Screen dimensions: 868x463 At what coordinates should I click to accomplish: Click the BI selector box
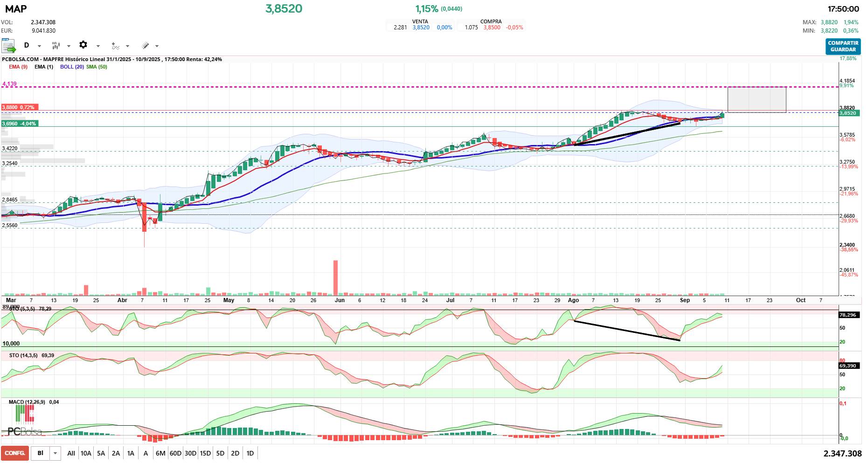pyautogui.click(x=41, y=453)
